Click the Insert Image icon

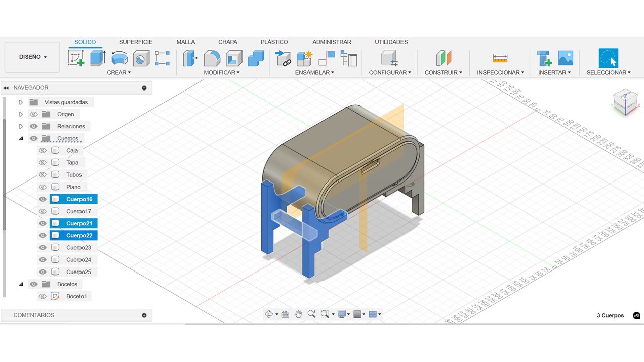[566, 58]
